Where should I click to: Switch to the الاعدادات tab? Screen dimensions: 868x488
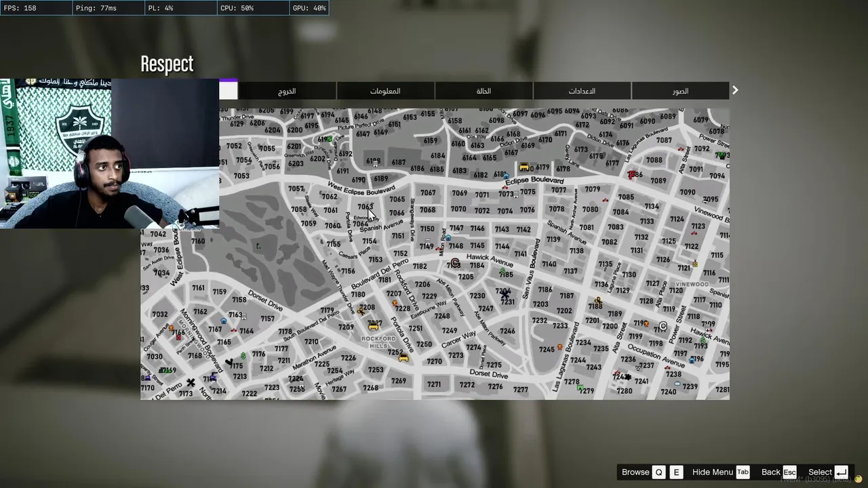coord(582,91)
